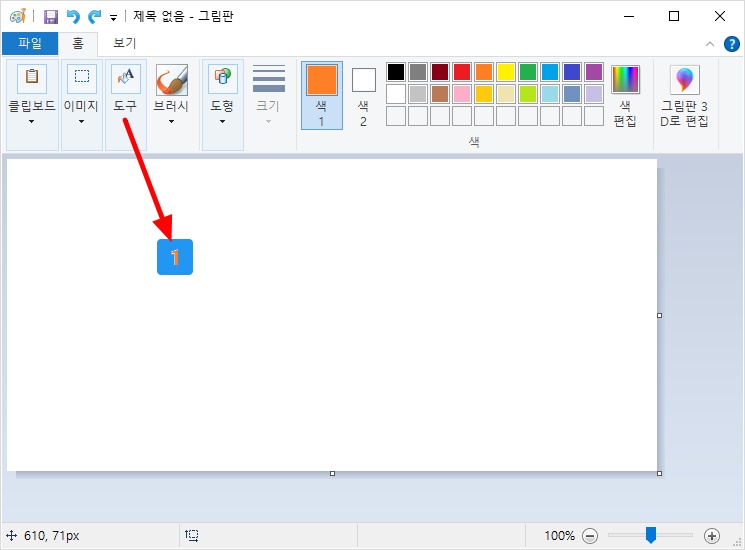The height and width of the screenshot is (550, 745).
Task: Pick the lime color swatch
Action: (x=528, y=94)
